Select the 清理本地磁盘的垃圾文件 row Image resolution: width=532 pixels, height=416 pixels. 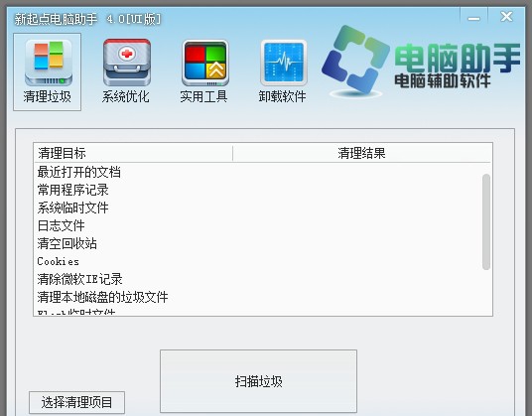tap(258, 297)
